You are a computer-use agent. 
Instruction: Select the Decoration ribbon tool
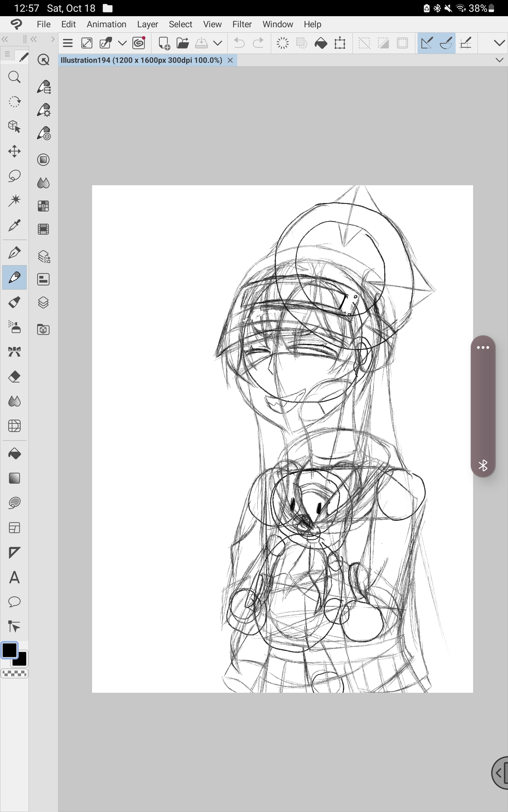pos(14,352)
